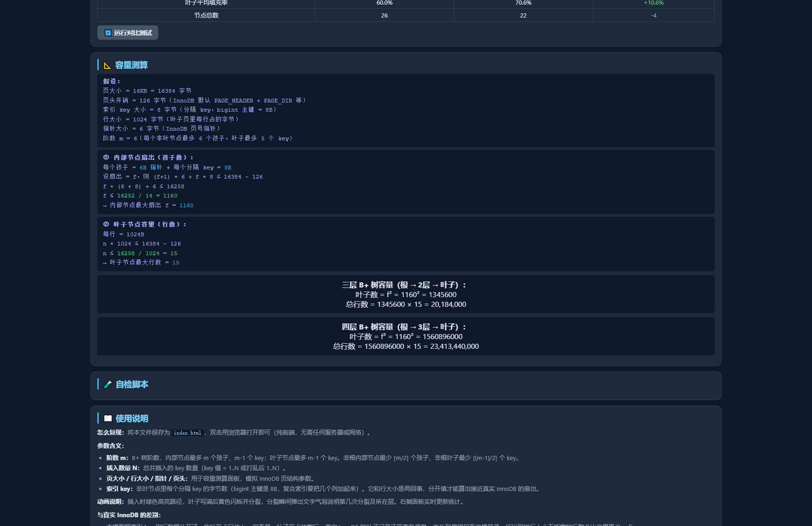Click the +10.6% difference cell
The image size is (812, 526).
click(654, 3)
